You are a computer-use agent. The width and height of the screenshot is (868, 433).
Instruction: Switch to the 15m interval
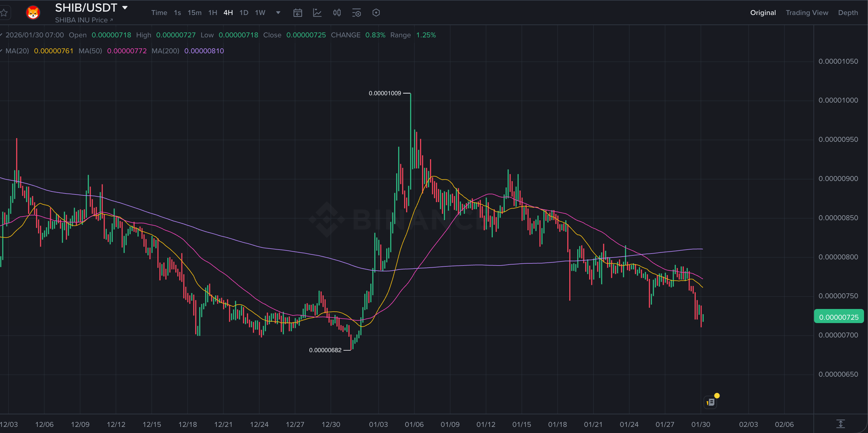194,13
